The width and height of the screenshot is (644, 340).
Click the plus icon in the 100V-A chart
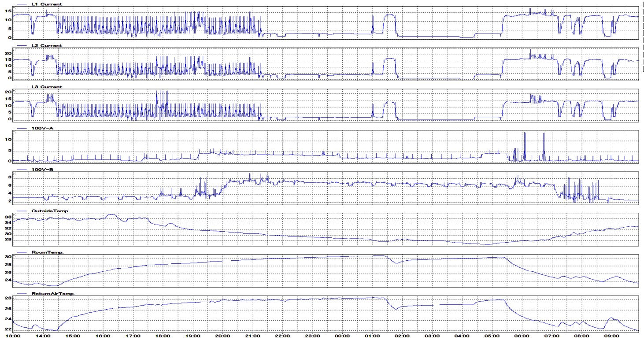(x=14, y=132)
